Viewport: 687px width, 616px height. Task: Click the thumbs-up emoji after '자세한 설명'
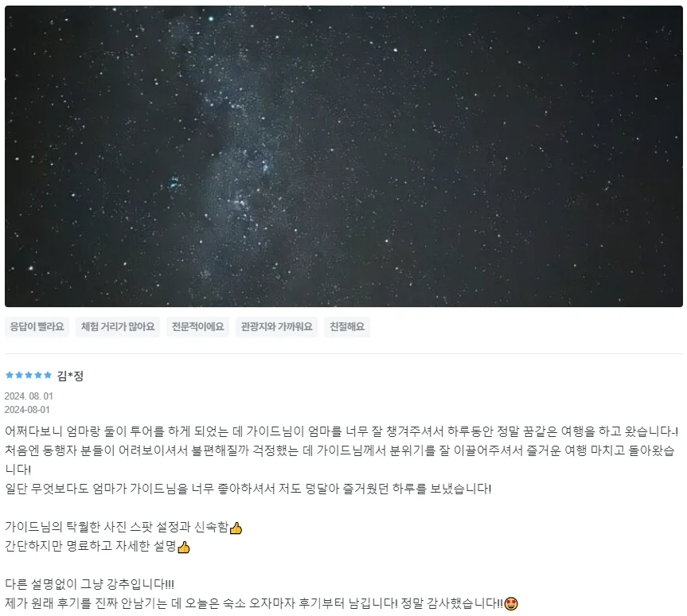tap(184, 548)
